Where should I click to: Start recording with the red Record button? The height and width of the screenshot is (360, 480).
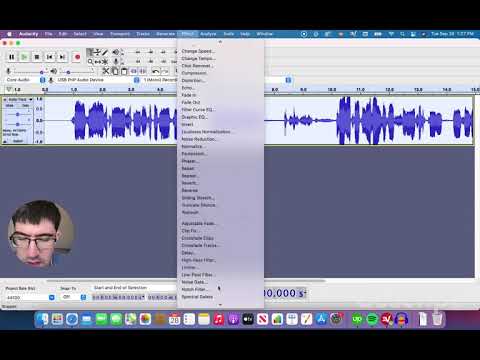77,57
